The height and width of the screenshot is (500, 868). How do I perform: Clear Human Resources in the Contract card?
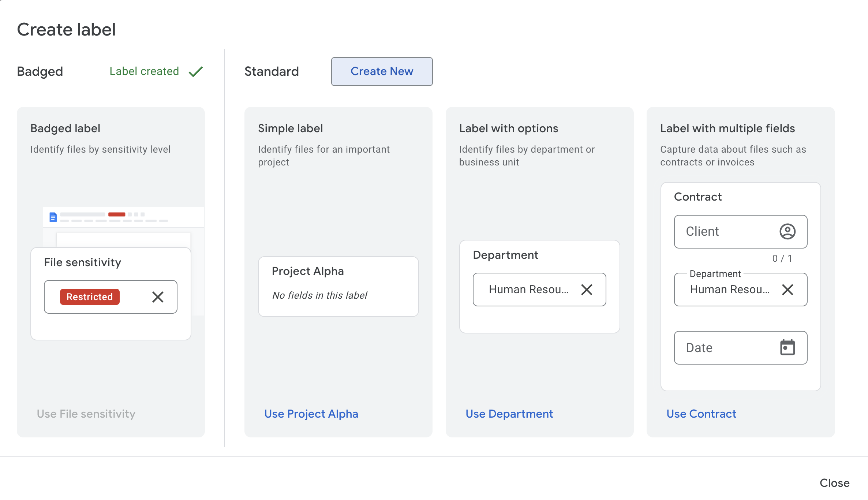coord(787,290)
